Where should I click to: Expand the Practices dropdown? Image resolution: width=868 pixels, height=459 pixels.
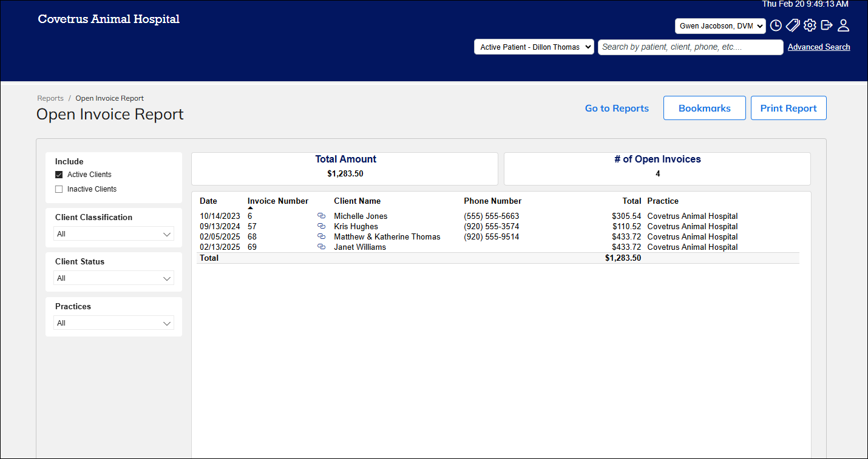pyautogui.click(x=114, y=323)
